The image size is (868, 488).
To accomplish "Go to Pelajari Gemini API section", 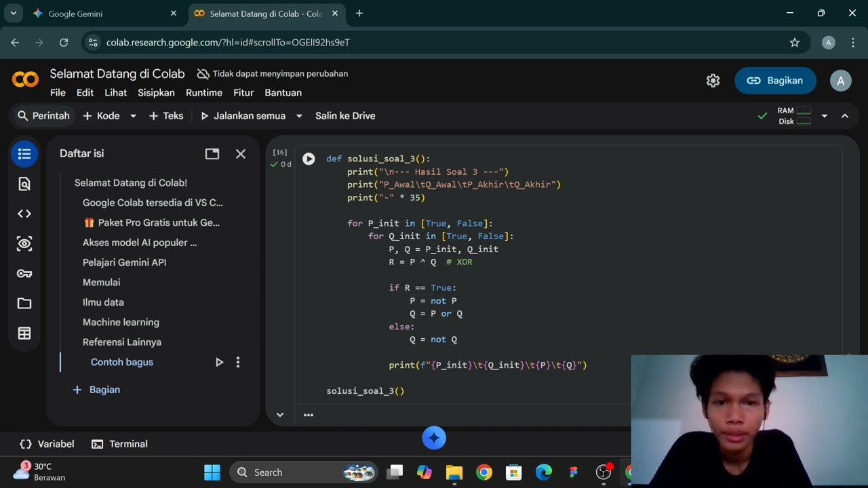I will 124,262.
